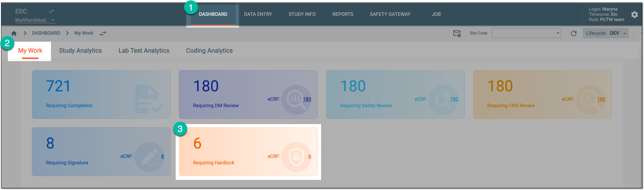Open STUDY INFO menu

click(x=302, y=14)
